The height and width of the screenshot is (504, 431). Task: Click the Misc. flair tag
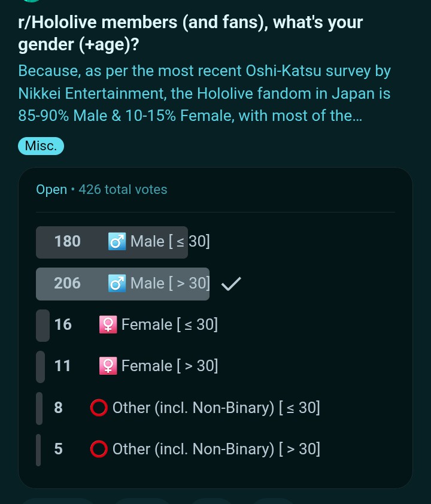tap(41, 145)
